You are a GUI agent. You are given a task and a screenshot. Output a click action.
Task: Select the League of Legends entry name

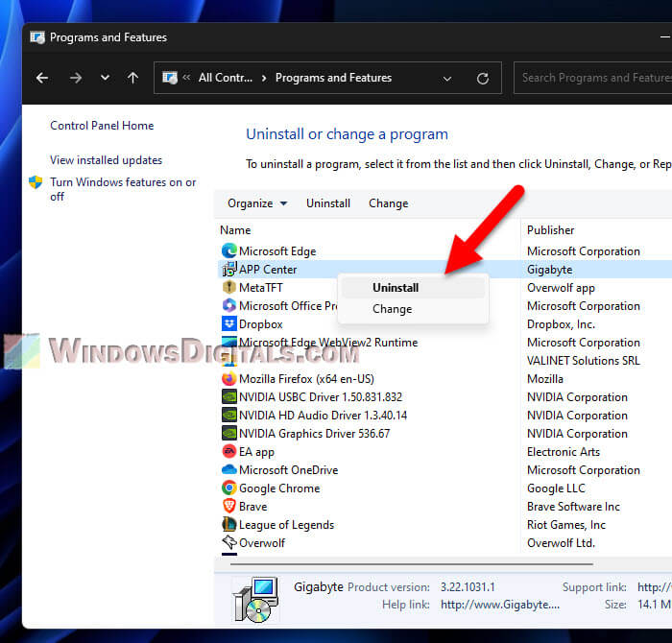[x=287, y=525]
